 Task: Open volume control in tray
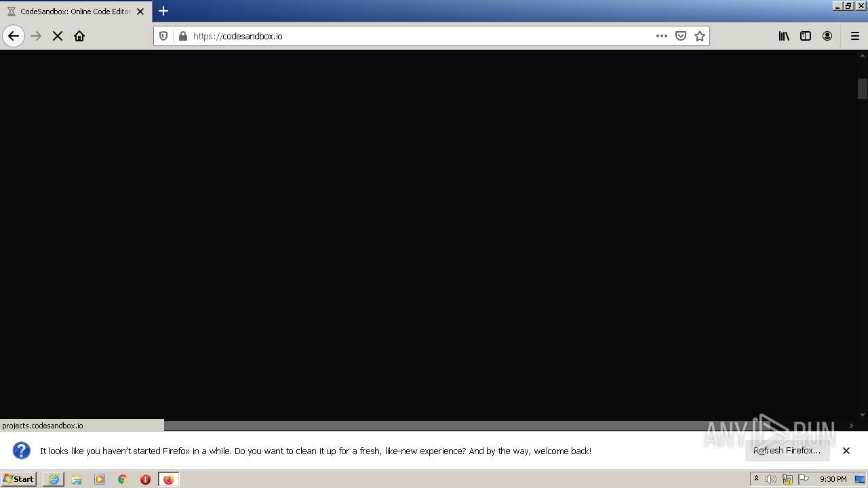point(771,479)
